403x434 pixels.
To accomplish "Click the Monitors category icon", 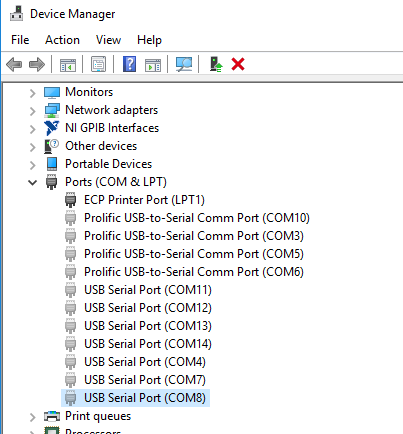I will tap(52, 92).
